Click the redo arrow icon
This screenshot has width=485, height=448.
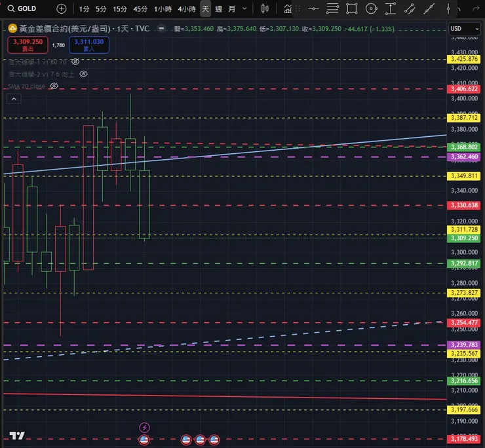pos(476,9)
